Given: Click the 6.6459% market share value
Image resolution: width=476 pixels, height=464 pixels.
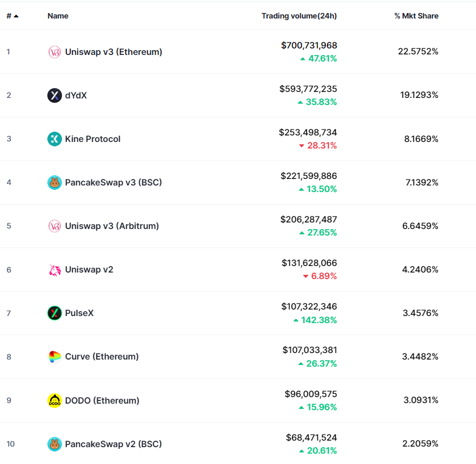Looking at the screenshot, I should 421,226.
